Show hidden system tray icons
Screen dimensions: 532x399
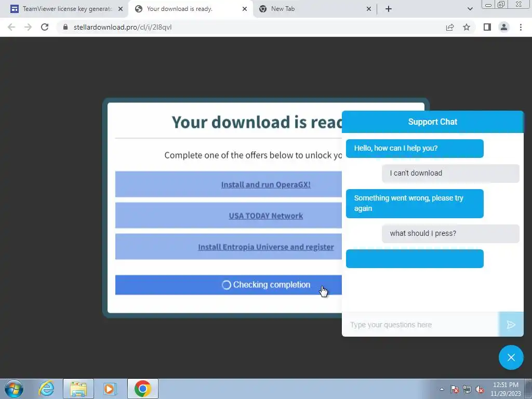pyautogui.click(x=442, y=389)
